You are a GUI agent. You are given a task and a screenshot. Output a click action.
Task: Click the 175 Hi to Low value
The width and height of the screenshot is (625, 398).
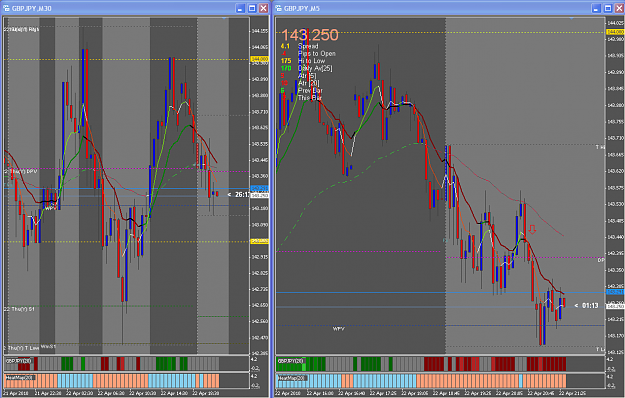coord(286,61)
